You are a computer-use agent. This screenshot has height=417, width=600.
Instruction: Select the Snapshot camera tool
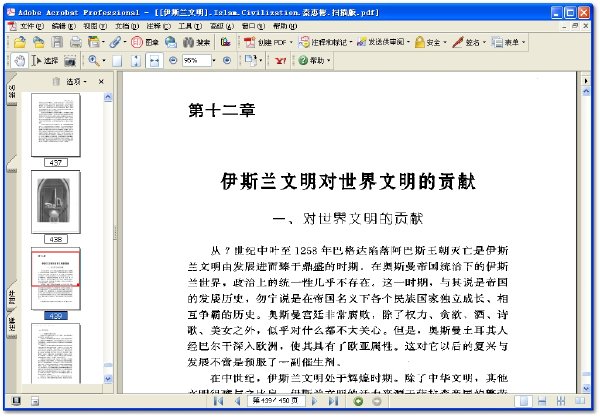click(70, 60)
